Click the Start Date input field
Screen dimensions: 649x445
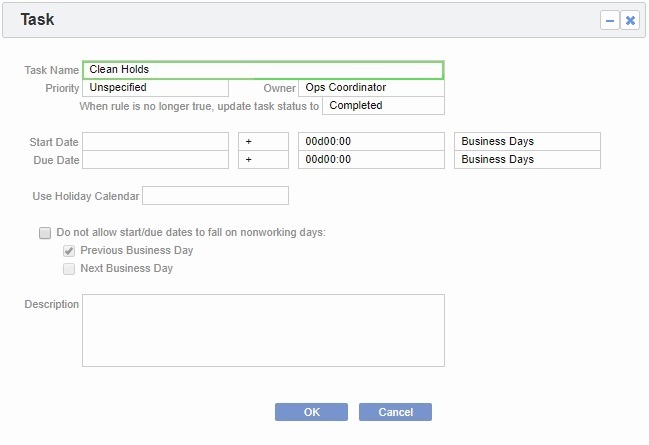(155, 142)
